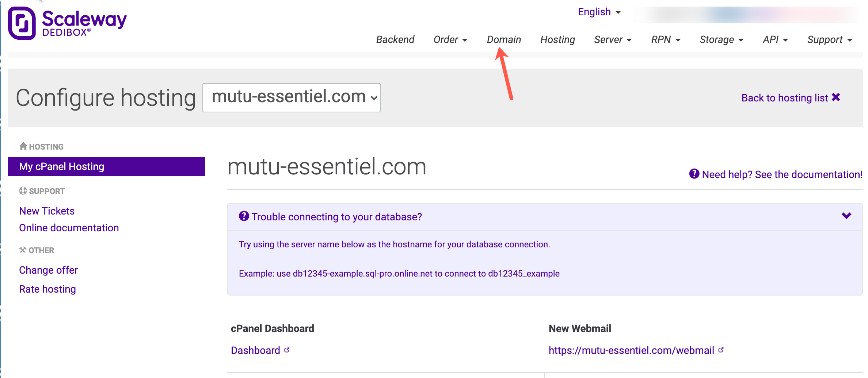Click the Rate hosting link
Image resolution: width=868 pixels, height=378 pixels.
47,289
